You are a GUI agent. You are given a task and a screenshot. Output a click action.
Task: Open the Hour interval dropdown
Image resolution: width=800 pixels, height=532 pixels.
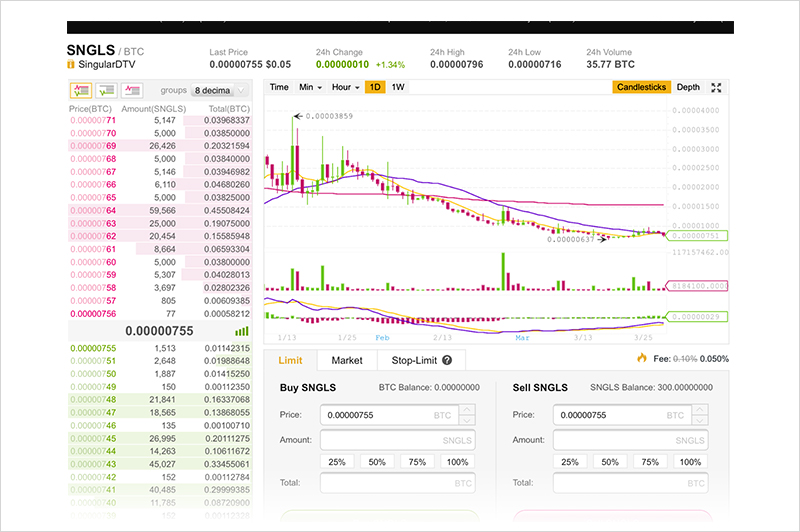coord(345,87)
